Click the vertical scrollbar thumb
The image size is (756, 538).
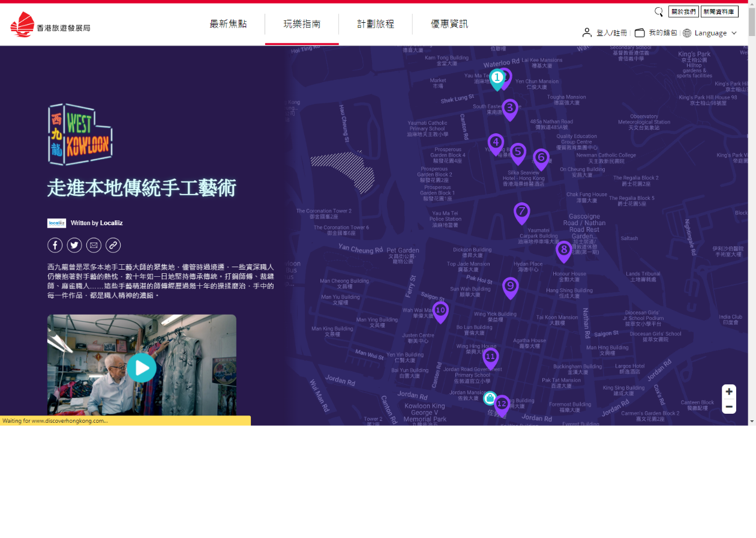[752, 23]
